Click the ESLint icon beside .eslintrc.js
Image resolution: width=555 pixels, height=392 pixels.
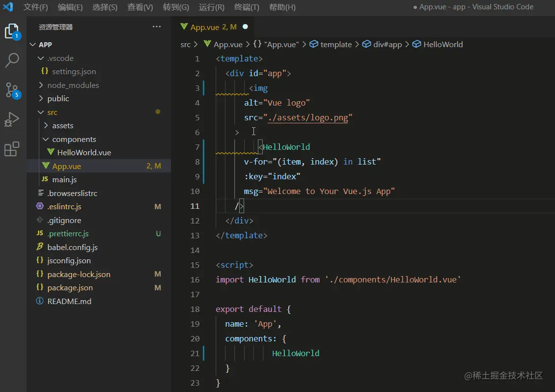tap(40, 206)
